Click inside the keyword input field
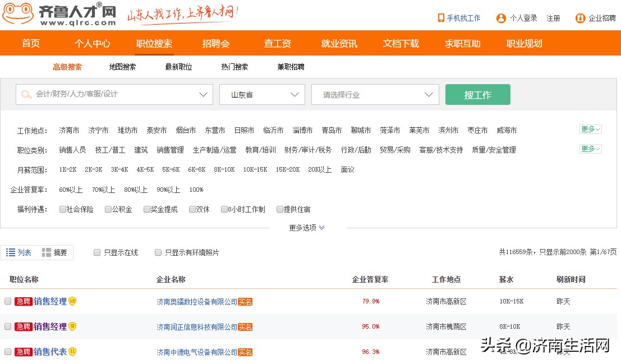 point(112,94)
